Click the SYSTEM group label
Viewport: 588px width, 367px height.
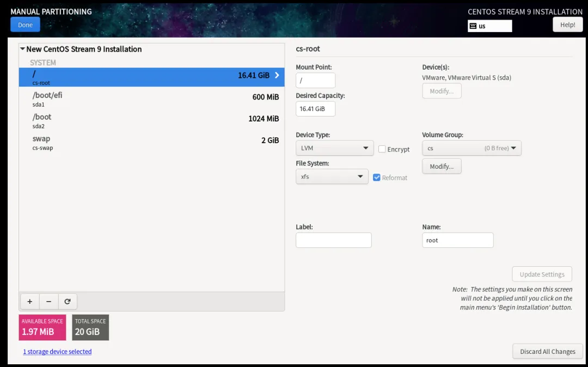click(43, 63)
